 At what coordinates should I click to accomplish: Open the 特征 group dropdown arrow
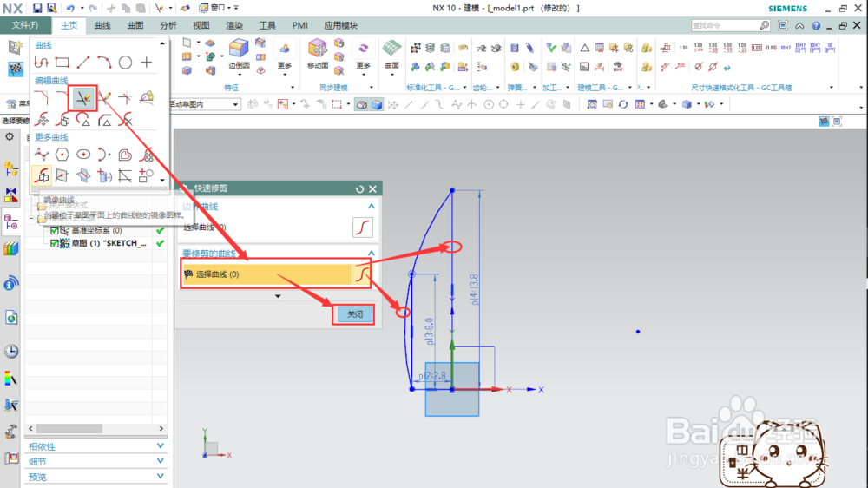(293, 88)
